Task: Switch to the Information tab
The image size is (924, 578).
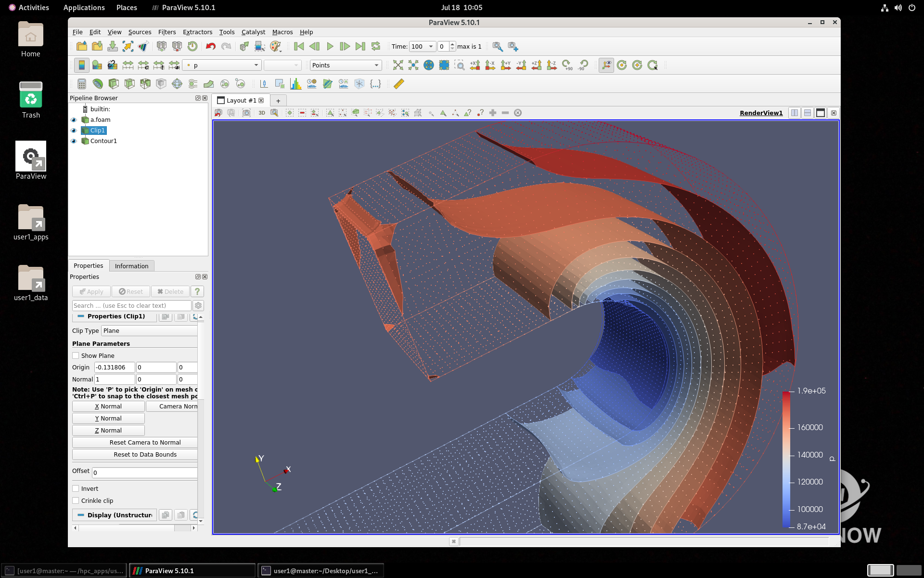Action: (x=131, y=266)
